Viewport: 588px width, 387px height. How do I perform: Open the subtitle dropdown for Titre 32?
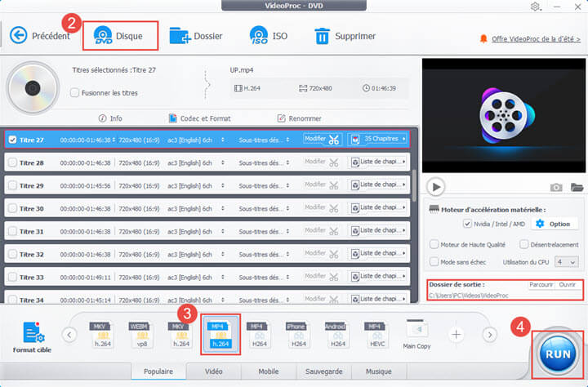tap(287, 254)
